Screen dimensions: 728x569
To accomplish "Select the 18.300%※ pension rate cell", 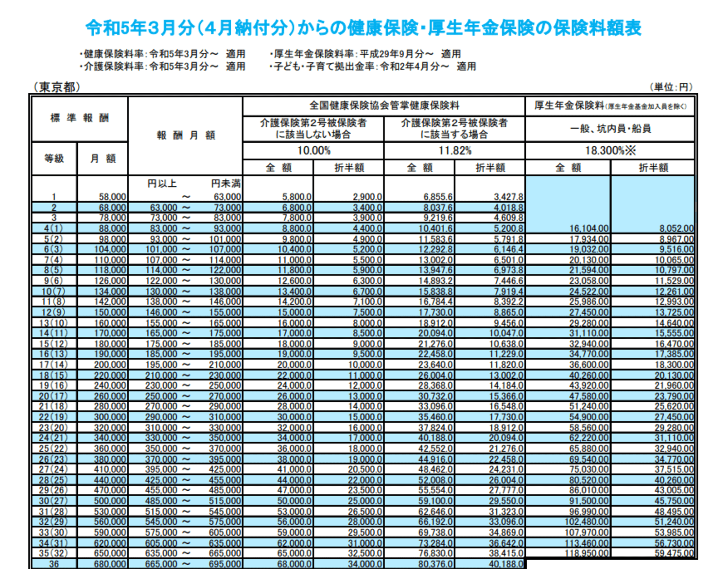I will pos(610,151).
